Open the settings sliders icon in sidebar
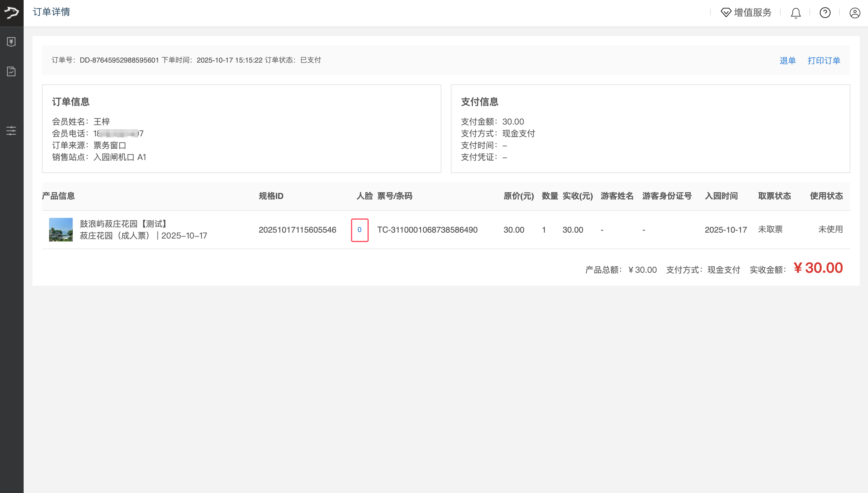Viewport: 868px width, 493px height. (11, 131)
